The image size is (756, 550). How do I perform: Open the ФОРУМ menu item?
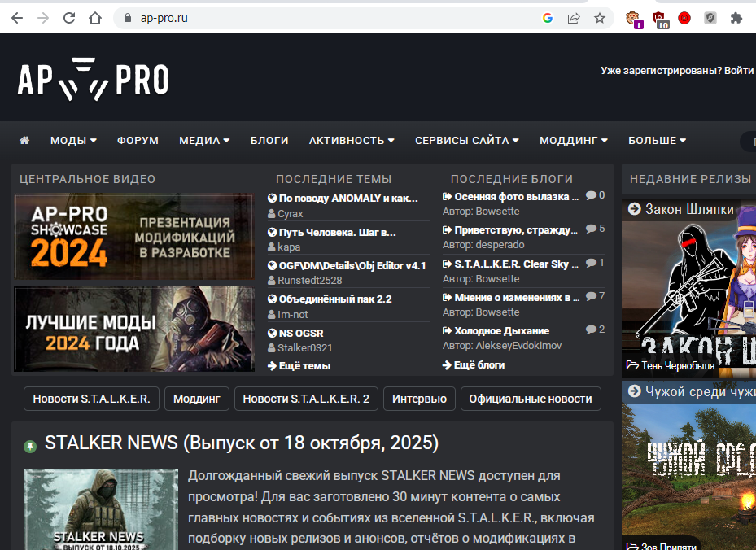[138, 140]
